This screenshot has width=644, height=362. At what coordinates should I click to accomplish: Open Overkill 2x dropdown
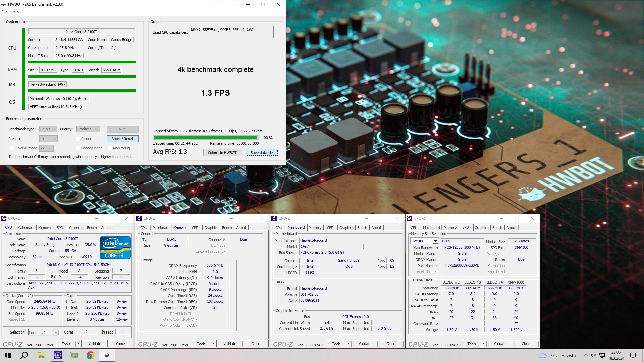[46, 148]
